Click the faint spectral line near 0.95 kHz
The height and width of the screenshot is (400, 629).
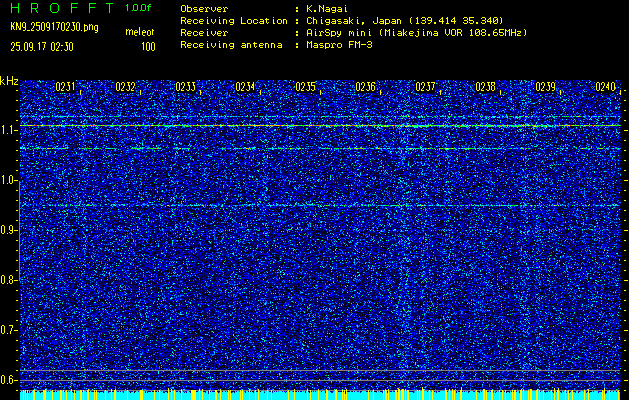(x=320, y=205)
